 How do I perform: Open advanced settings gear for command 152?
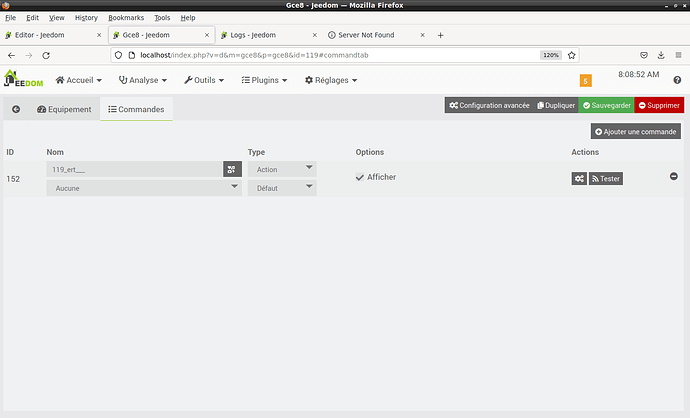[x=579, y=179]
